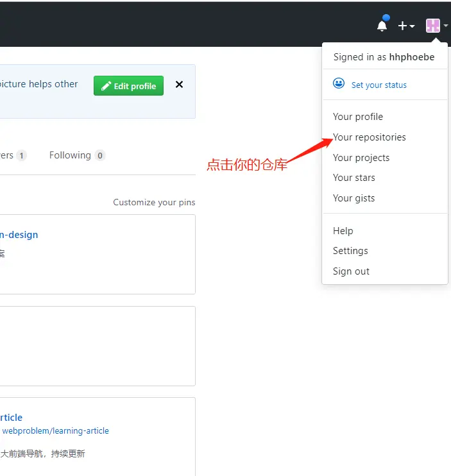
Task: Click the Following count badge 0
Action: pos(100,155)
